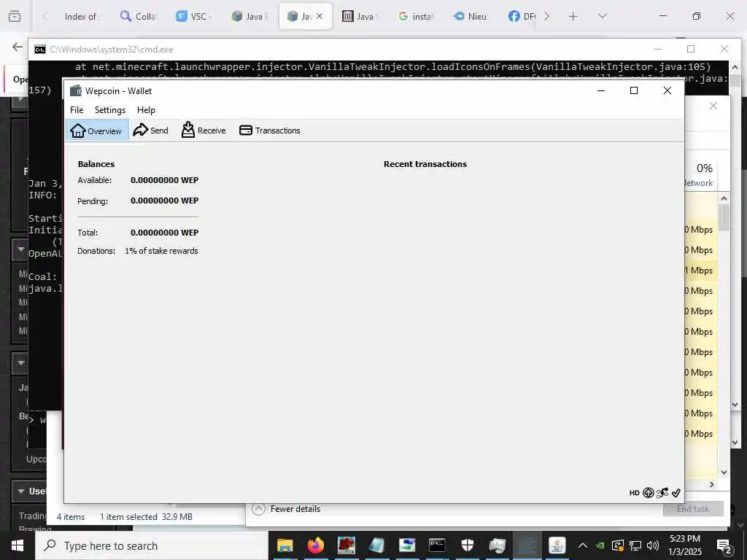Click the '1 item selected' status text
The image size is (747, 560).
tap(128, 517)
